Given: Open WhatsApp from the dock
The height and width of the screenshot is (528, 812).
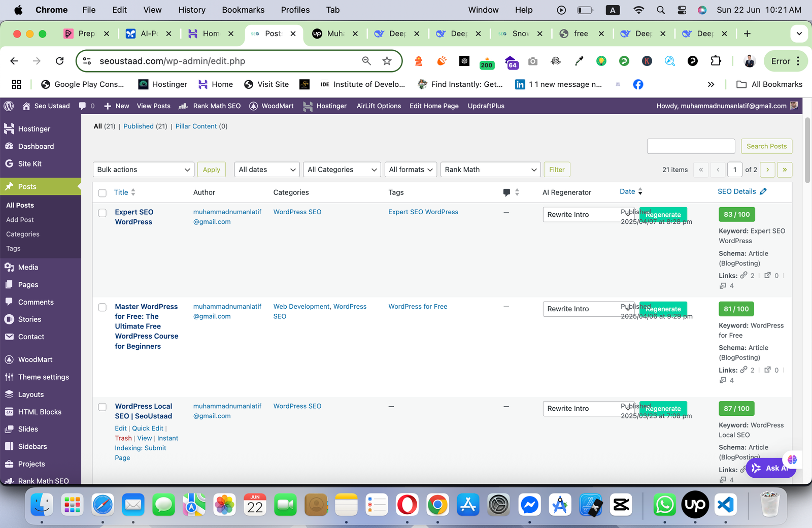Looking at the screenshot, I should pos(664,505).
